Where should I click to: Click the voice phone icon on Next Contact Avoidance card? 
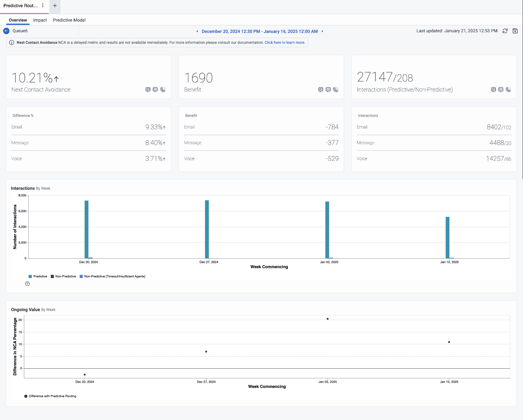[x=163, y=90]
